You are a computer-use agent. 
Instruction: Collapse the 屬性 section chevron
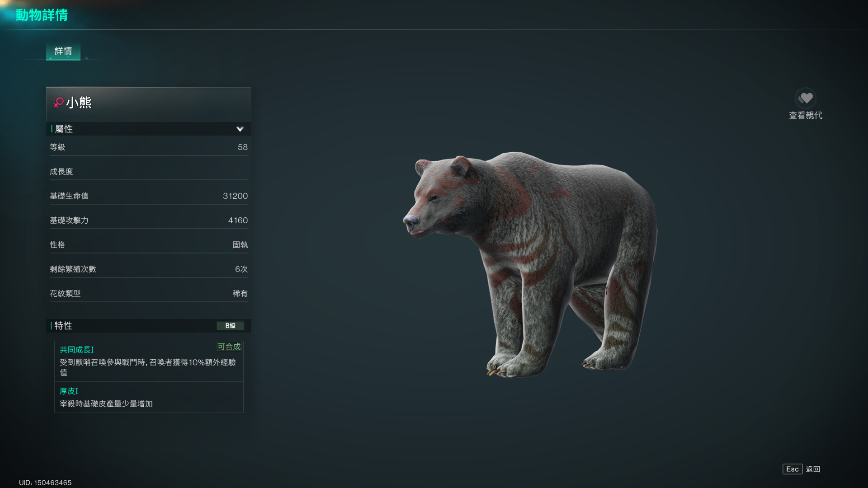240,129
